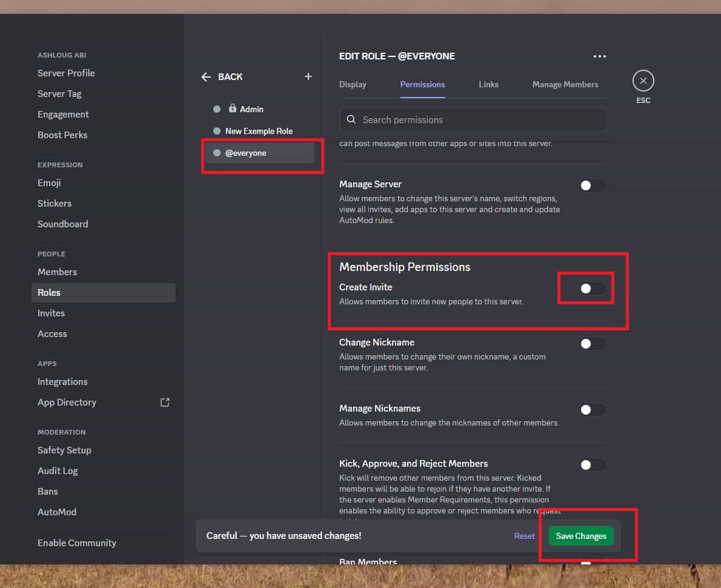Open role options with the three-dot menu icon
721x588 pixels.
(x=599, y=56)
